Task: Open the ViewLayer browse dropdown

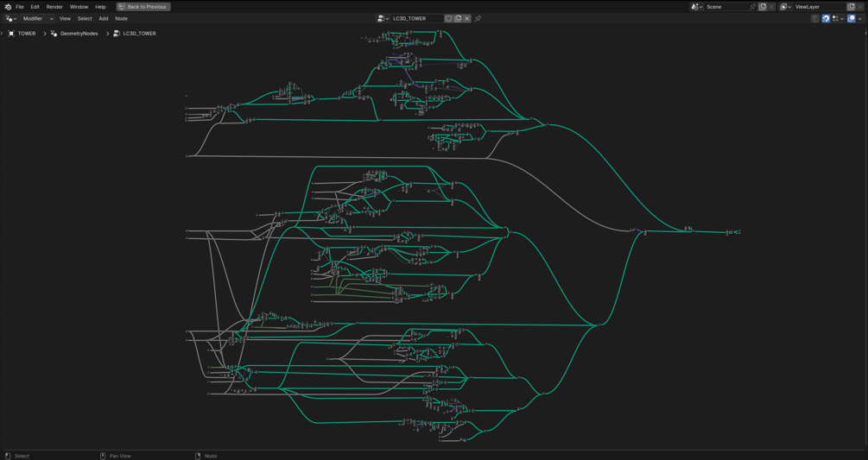Action: [x=785, y=7]
